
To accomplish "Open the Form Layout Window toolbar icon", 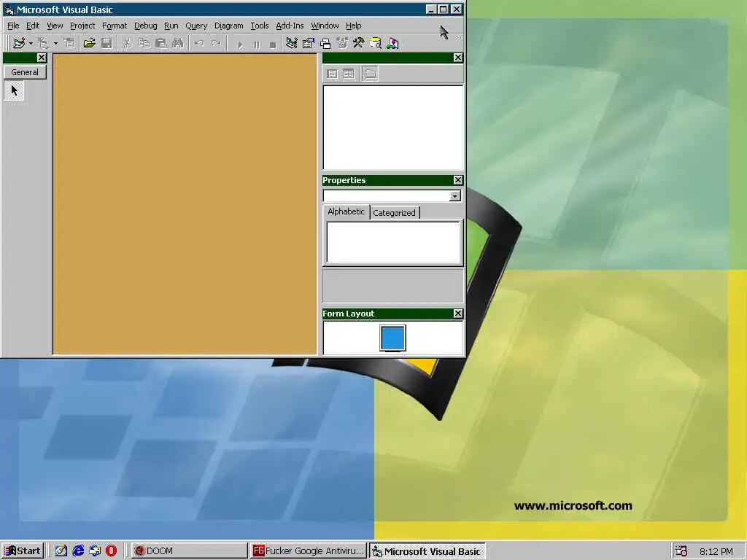I will click(325, 43).
